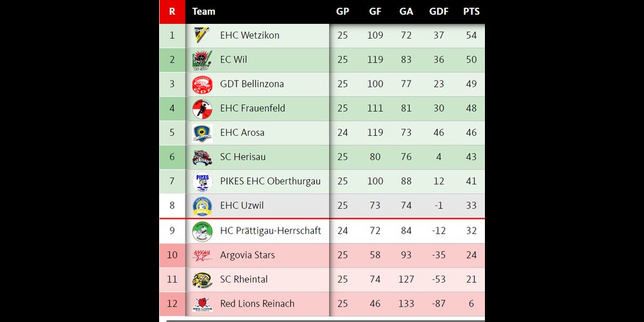Screen dimensions: 644x322
Task: Sort table by the GF column header
Action: pyautogui.click(x=375, y=12)
